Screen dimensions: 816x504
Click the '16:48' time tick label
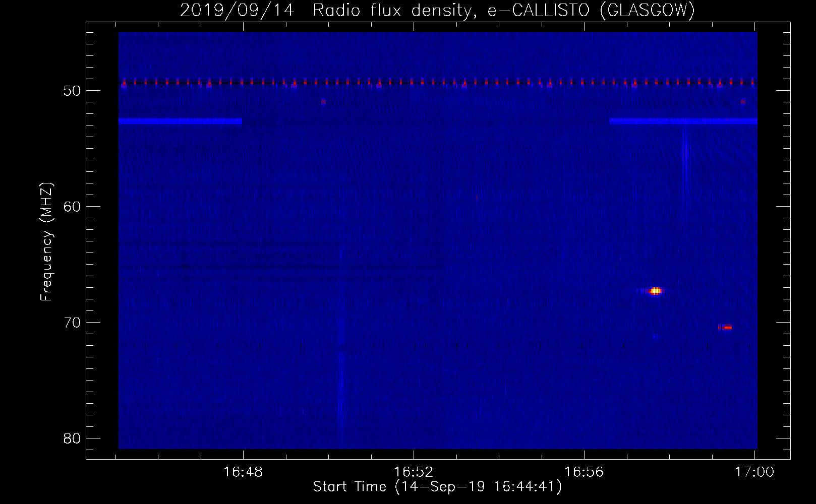(243, 472)
